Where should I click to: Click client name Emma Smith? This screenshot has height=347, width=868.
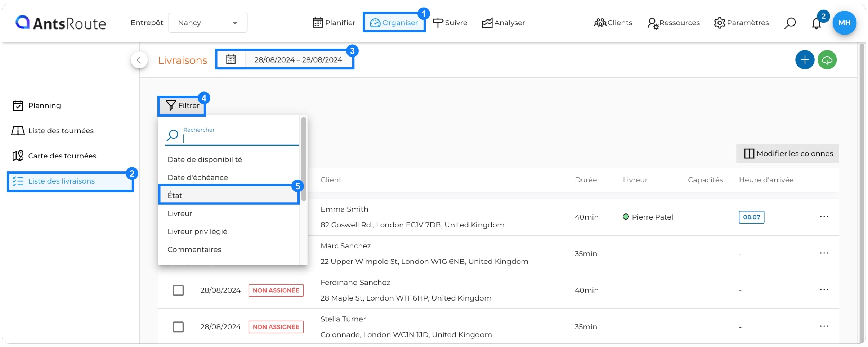click(344, 209)
